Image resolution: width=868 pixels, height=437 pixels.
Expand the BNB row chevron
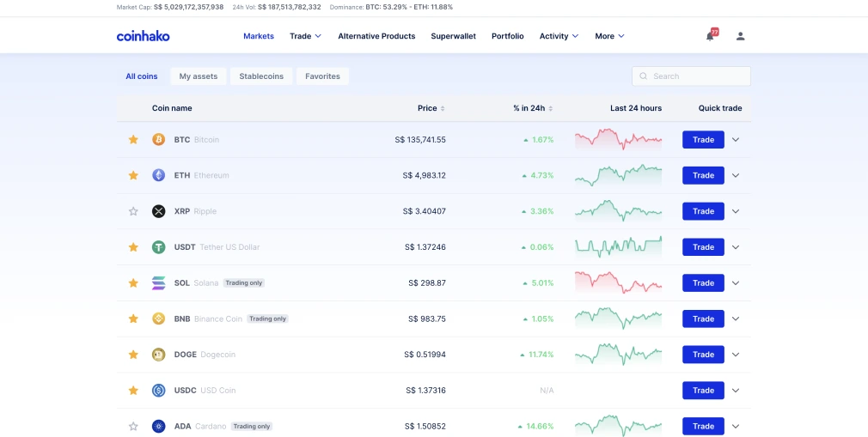(x=736, y=319)
